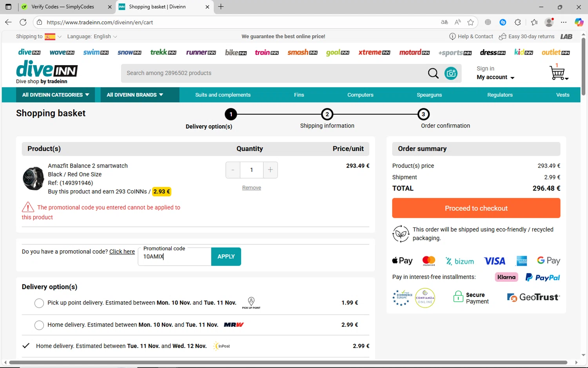This screenshot has height=368, width=588.
Task: Click the quantity value field
Action: (x=252, y=170)
